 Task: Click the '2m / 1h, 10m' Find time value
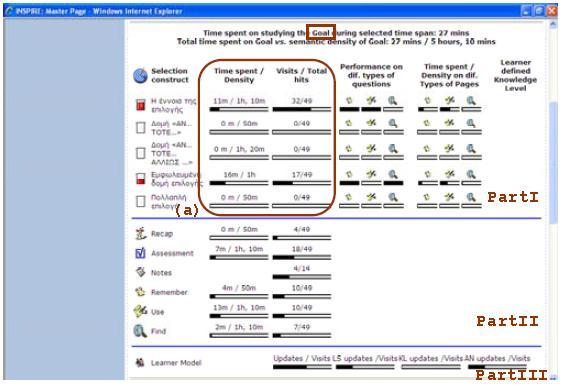click(x=239, y=327)
